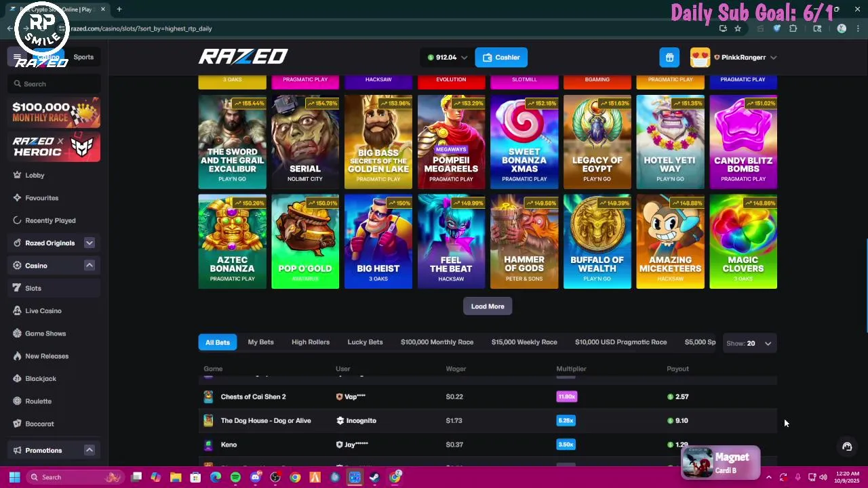Open the gift box rewards icon
Image resolution: width=868 pixels, height=488 pixels.
pyautogui.click(x=669, y=58)
